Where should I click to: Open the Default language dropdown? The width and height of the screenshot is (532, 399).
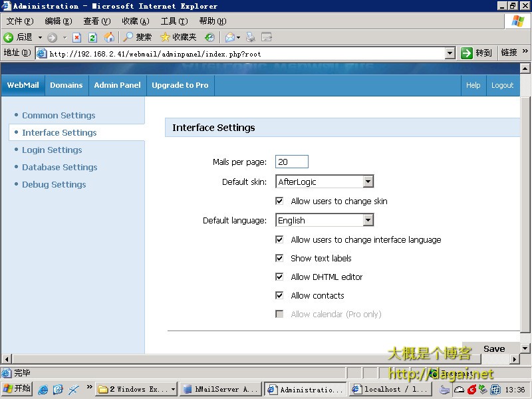coord(368,220)
